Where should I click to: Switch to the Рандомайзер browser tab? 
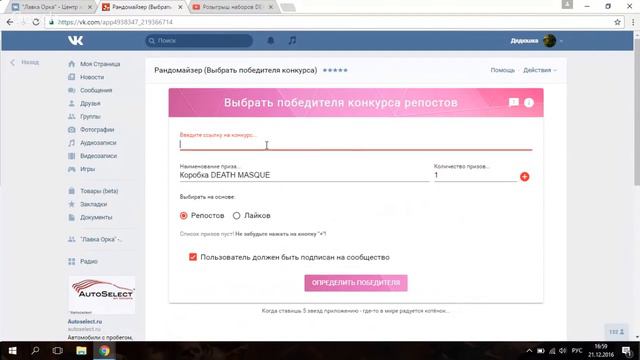[x=142, y=7]
